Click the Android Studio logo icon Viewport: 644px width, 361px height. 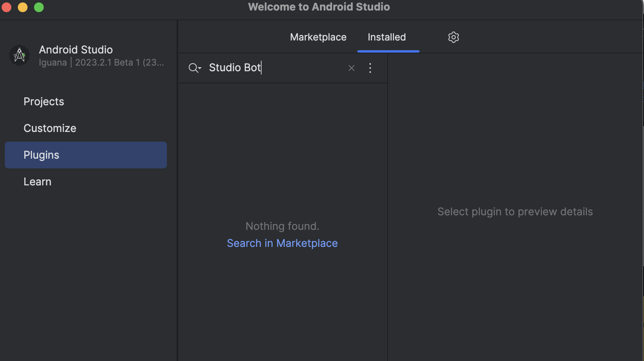19,55
